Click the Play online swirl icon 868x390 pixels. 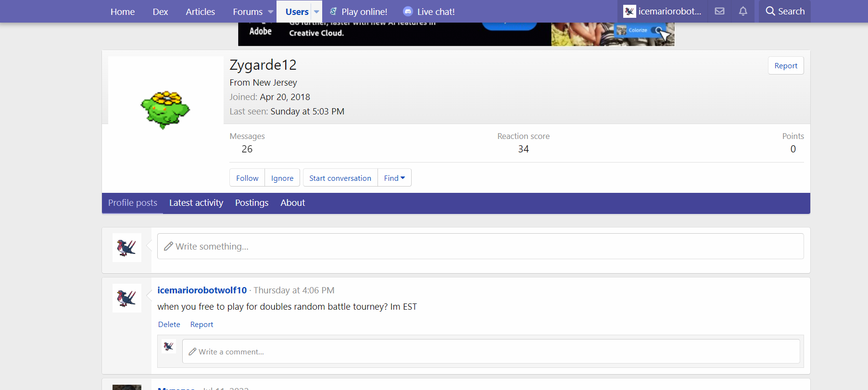pos(333,11)
